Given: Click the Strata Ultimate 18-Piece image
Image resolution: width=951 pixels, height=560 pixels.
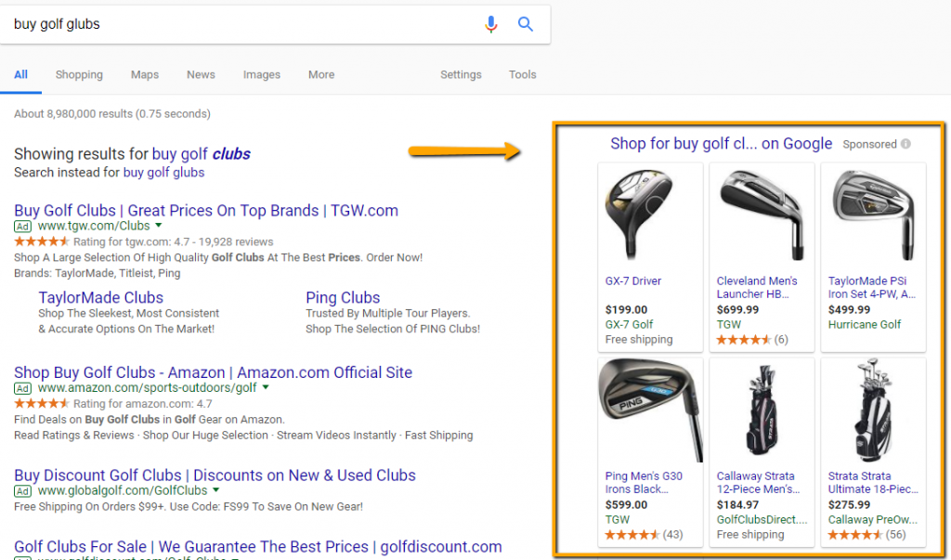Looking at the screenshot, I should [x=873, y=410].
